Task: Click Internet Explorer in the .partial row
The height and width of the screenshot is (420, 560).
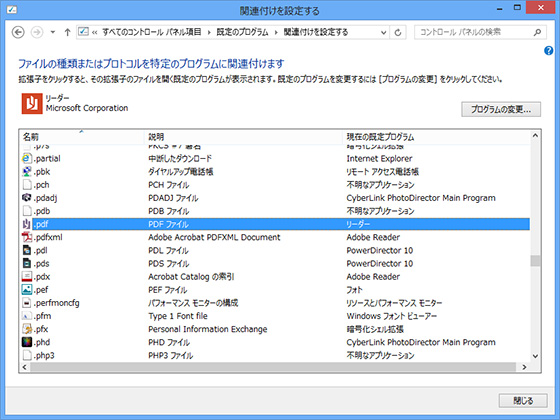Action: pos(379,158)
